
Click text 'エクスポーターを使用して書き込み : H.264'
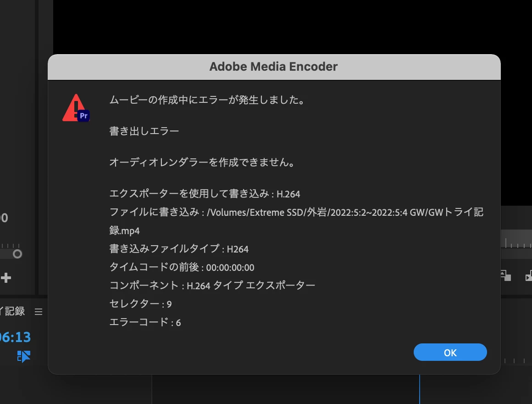click(x=205, y=194)
